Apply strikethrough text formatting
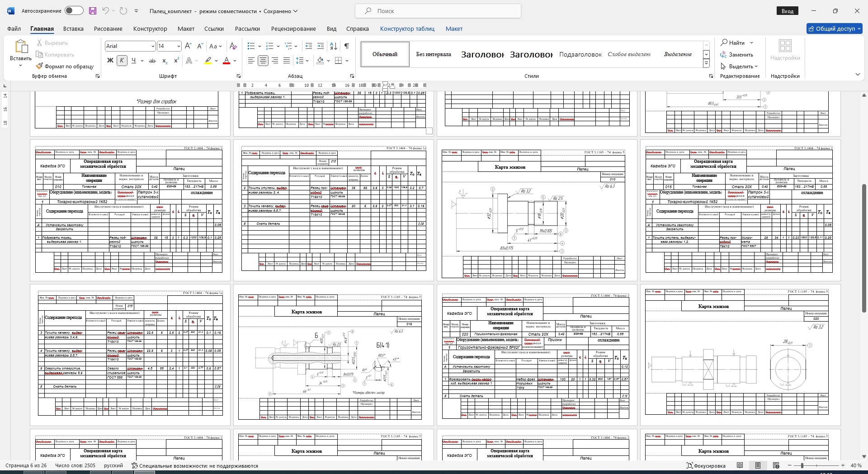The width and height of the screenshot is (868, 474). tap(152, 61)
